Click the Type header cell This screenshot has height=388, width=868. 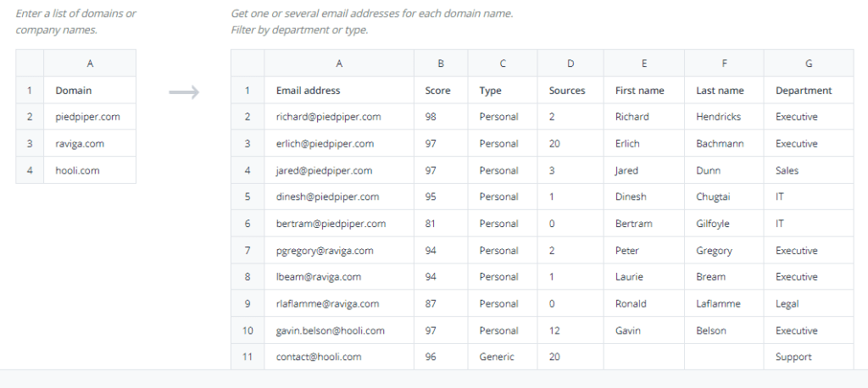(x=502, y=90)
